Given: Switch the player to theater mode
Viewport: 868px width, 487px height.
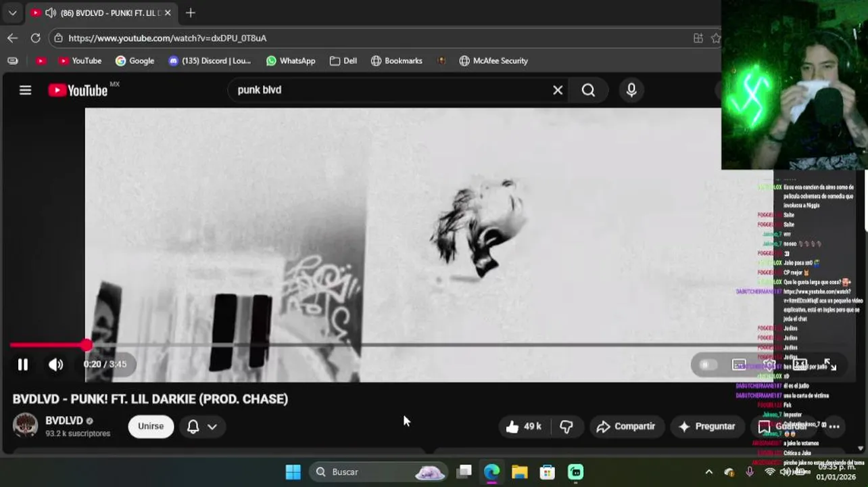Looking at the screenshot, I should [x=800, y=365].
